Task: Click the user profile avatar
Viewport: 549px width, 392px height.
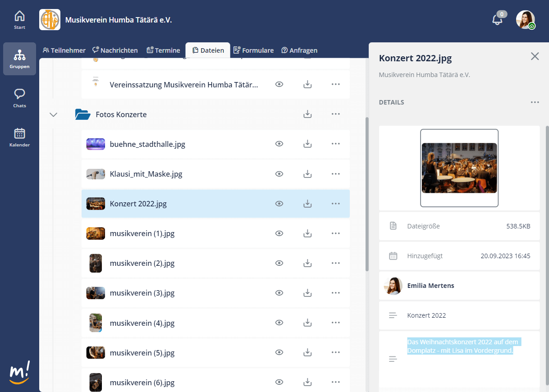Action: (x=525, y=20)
